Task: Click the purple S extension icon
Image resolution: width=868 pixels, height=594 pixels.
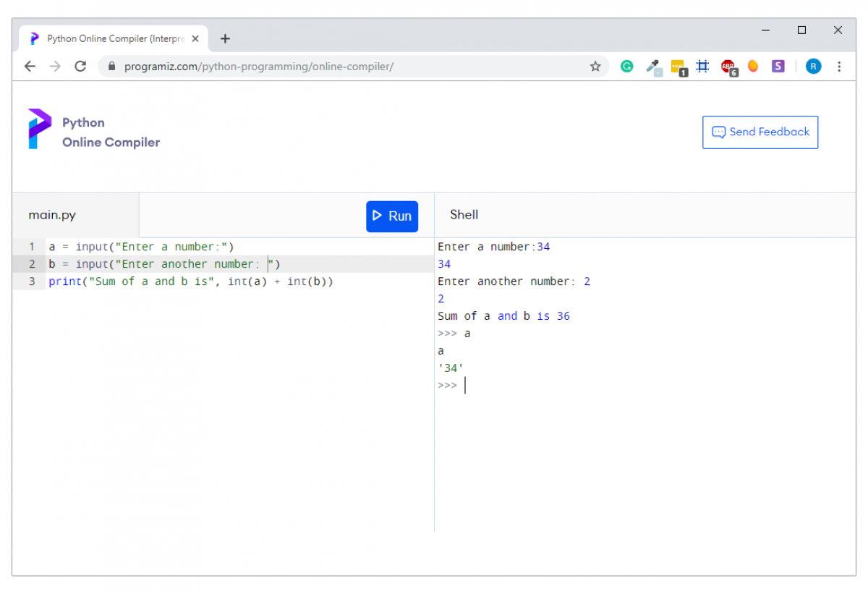Action: pyautogui.click(x=778, y=66)
